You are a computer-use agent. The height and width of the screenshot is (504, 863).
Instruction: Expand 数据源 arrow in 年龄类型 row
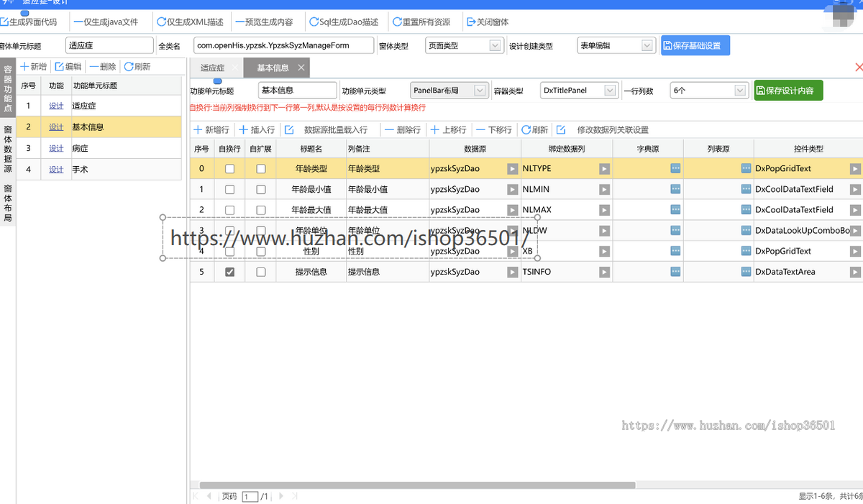tap(512, 169)
